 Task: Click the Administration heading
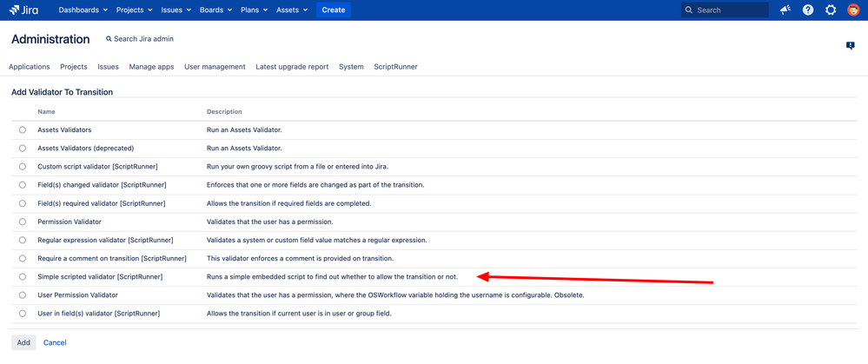coord(50,39)
